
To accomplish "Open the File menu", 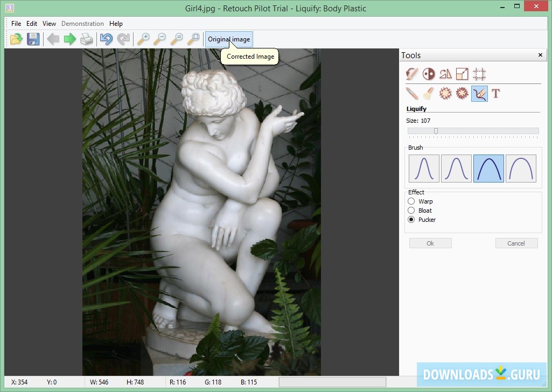I will point(16,24).
